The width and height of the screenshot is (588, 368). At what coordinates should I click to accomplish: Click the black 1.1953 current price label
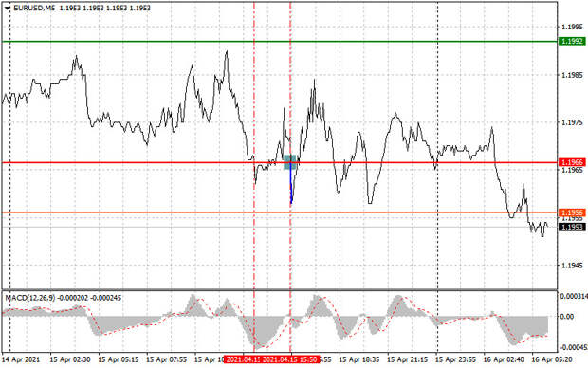click(572, 227)
